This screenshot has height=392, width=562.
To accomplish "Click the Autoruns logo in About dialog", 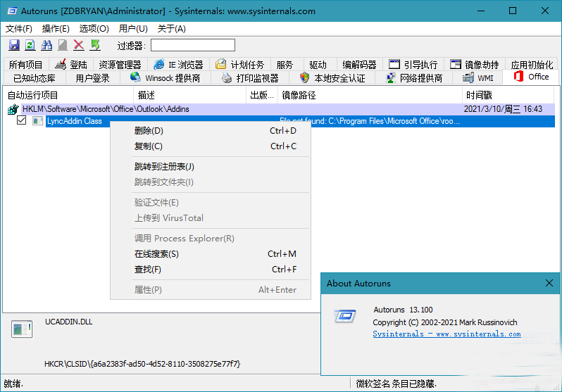I will coord(345,316).
